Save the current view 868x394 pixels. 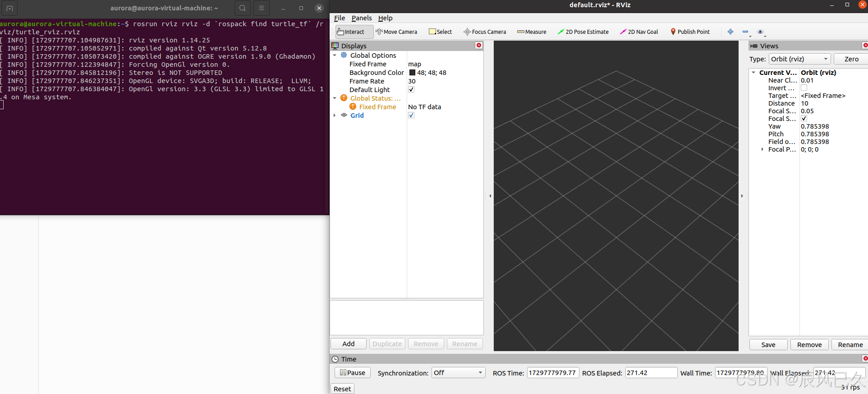pyautogui.click(x=768, y=345)
